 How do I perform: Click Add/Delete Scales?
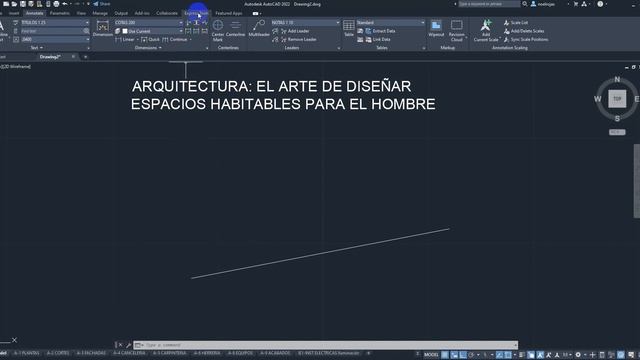click(x=524, y=31)
